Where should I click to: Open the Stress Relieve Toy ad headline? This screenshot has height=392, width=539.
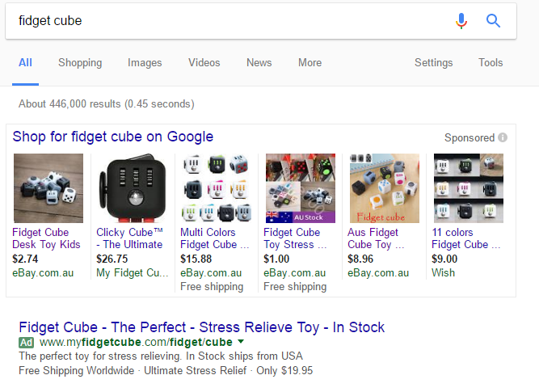click(202, 327)
